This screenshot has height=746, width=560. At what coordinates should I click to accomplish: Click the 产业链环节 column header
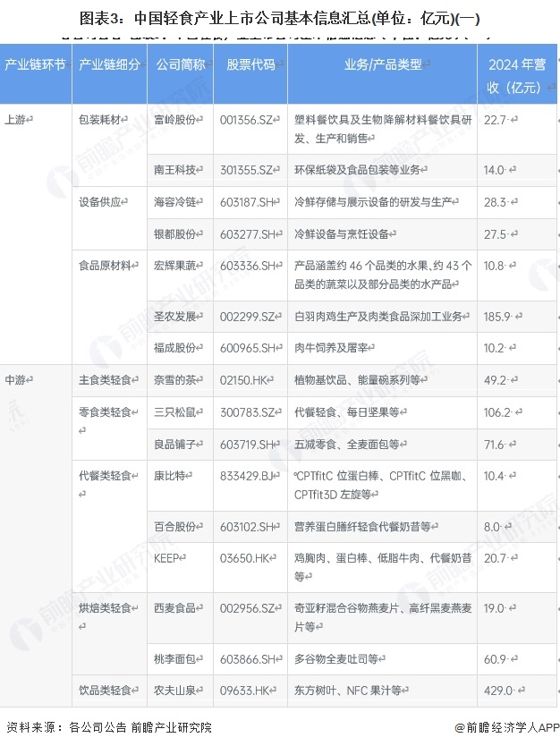pos(35,65)
